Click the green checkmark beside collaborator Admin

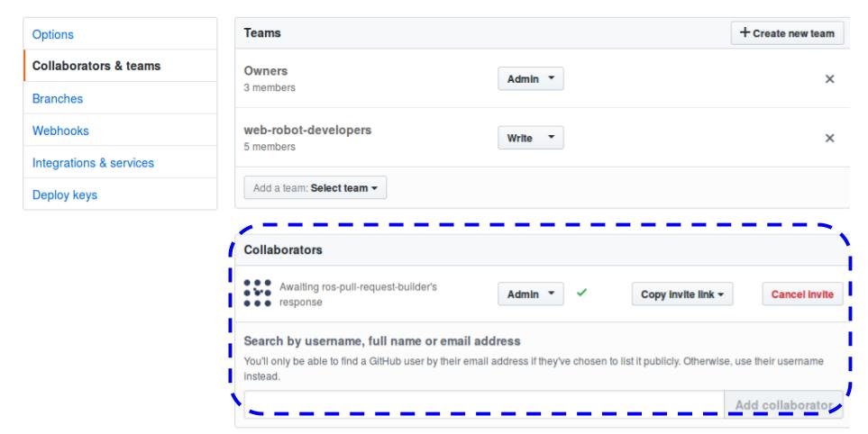point(581,294)
